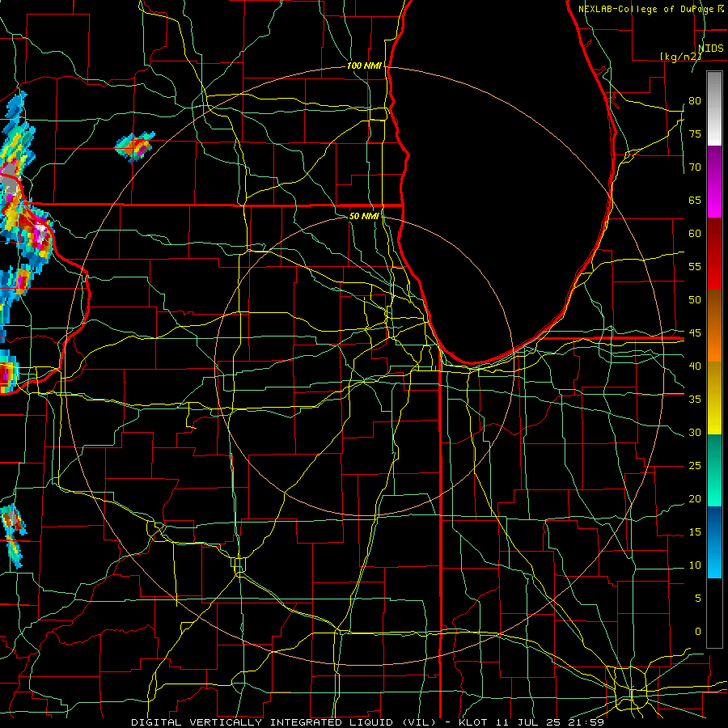Select the 35 value on the color scale

(x=695, y=400)
